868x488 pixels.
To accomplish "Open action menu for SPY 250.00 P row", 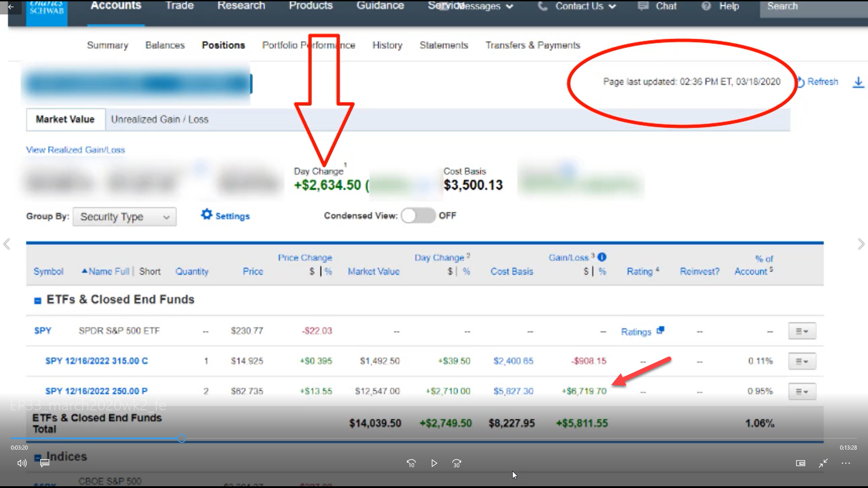I will point(802,391).
